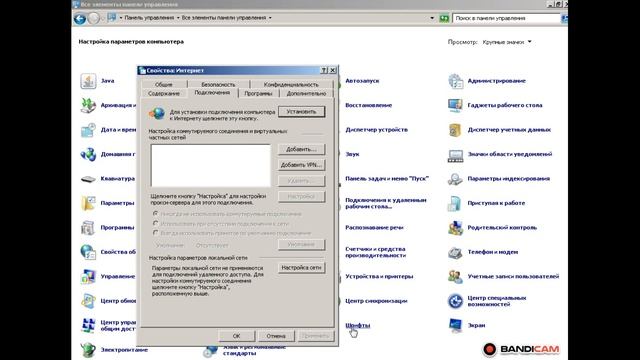Viewport: 640px width, 360px height.
Task: Open the Display (Экран) icon
Action: point(456,325)
